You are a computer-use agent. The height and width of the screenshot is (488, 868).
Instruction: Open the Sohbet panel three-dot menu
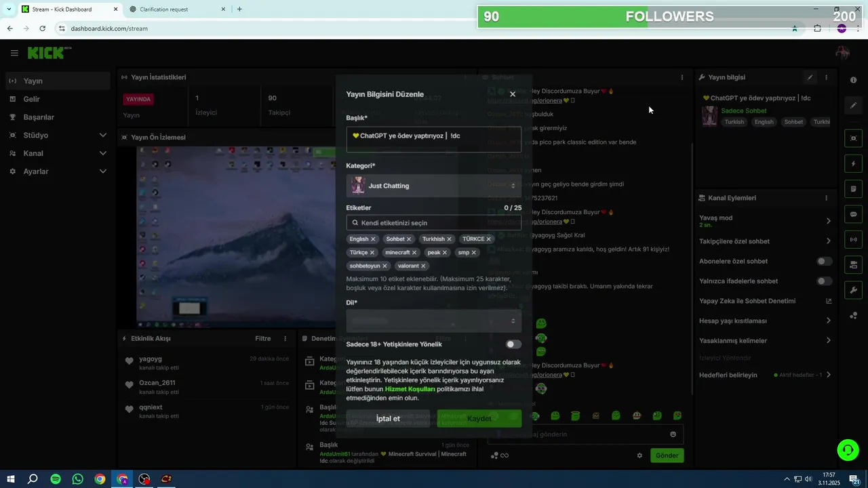click(x=682, y=77)
